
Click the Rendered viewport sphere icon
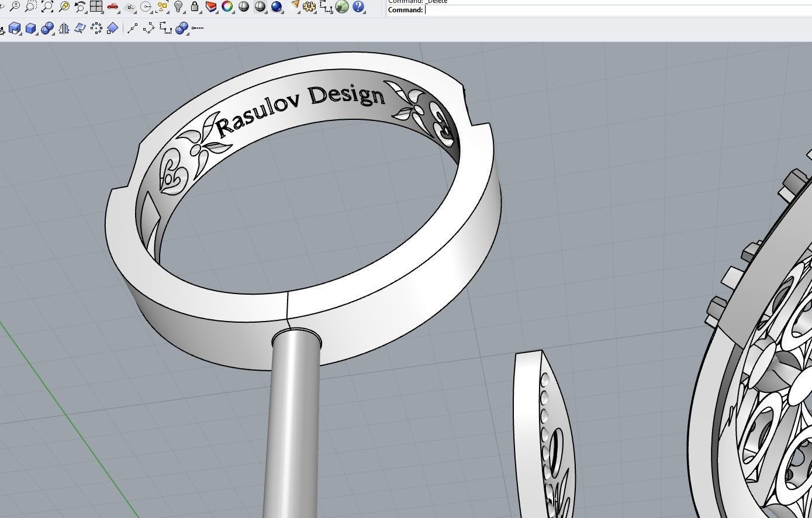pos(260,6)
